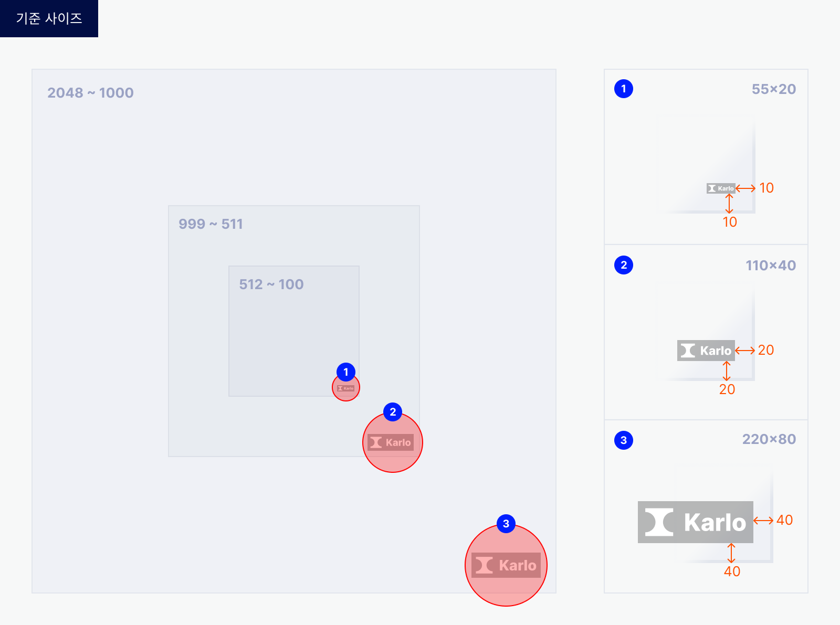This screenshot has height=625, width=840.
Task: Click the Karlo logo in the 110×40 panel
Action: tap(706, 351)
